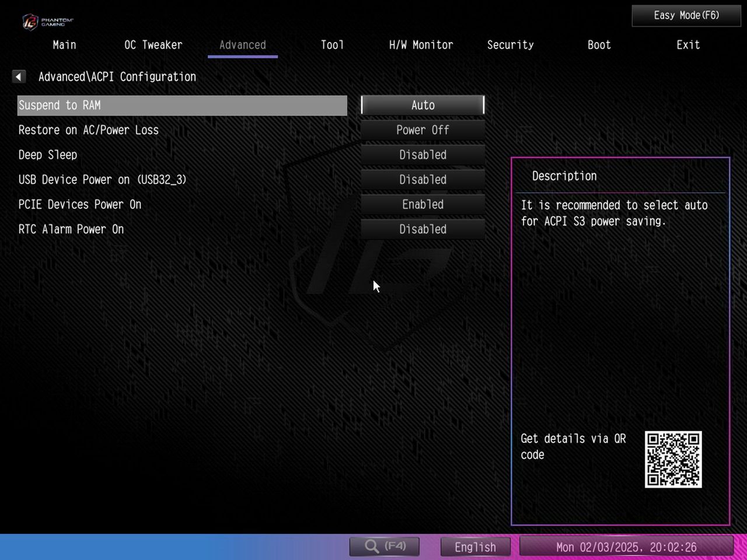Switch to the Boot tab

pos(599,45)
